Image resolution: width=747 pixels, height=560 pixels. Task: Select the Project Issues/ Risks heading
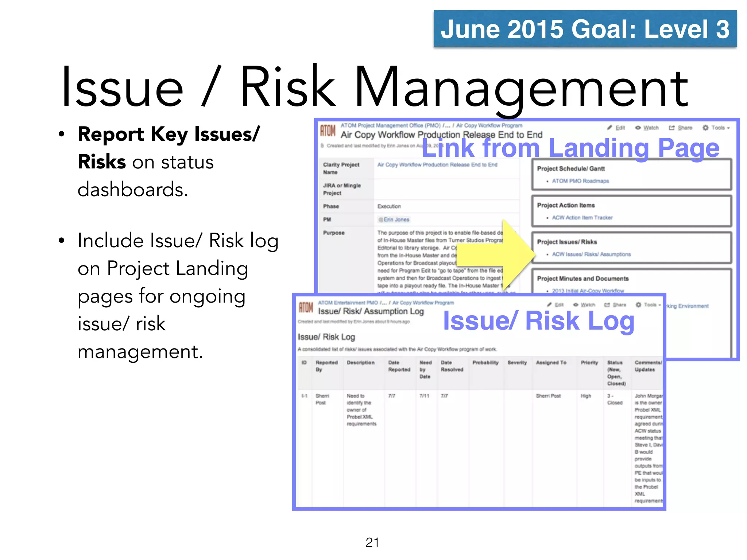(x=567, y=242)
